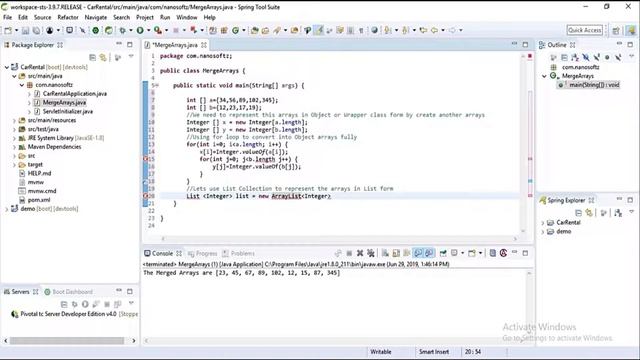The image size is (640, 360).
Task: Click the New Java Class green C icon
Action: click(x=235, y=30)
